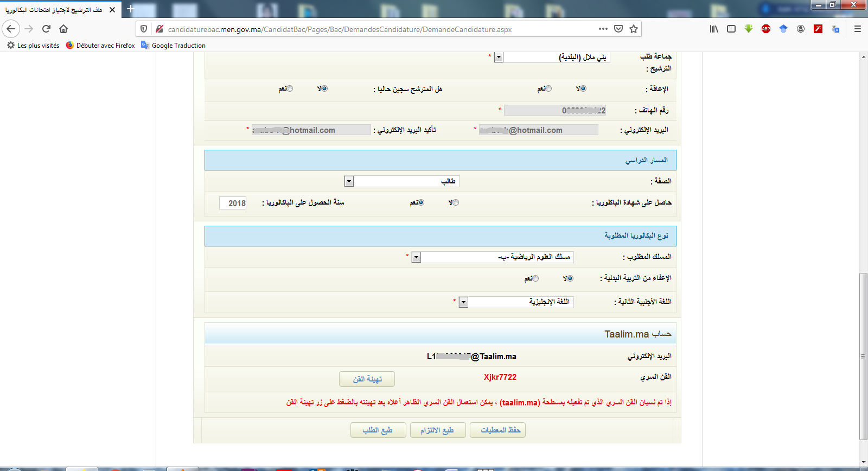Screen dimensions: 868x471
Task: Select نعم for هل المترشح سجين حاليا
Action: (x=290, y=88)
